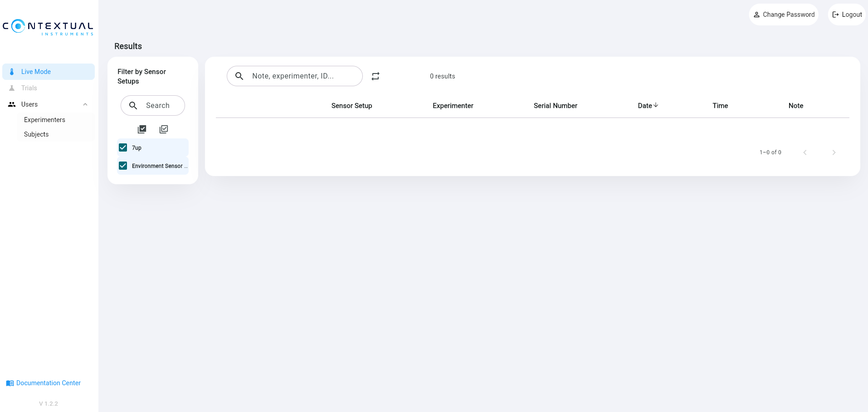Screen dimensions: 868x412
Task: Click the flask icon beside Trials
Action: pyautogui.click(x=12, y=88)
